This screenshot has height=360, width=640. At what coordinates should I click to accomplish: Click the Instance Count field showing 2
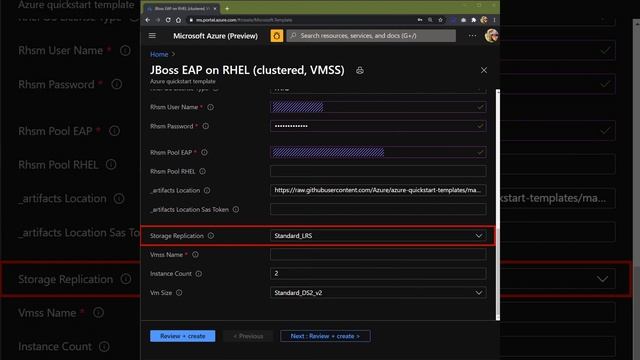point(378,273)
